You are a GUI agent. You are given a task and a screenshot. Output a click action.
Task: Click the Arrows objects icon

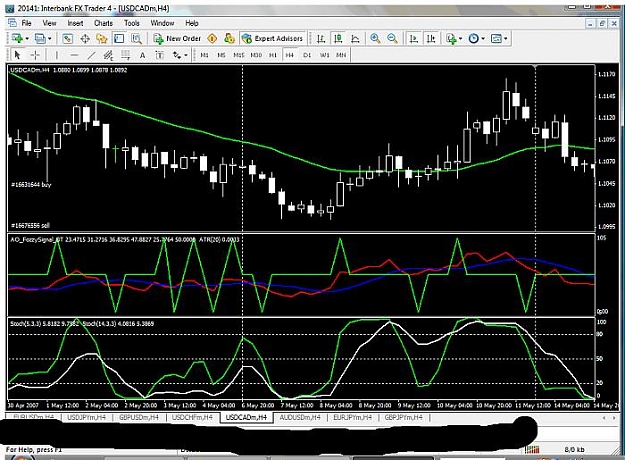pos(177,55)
